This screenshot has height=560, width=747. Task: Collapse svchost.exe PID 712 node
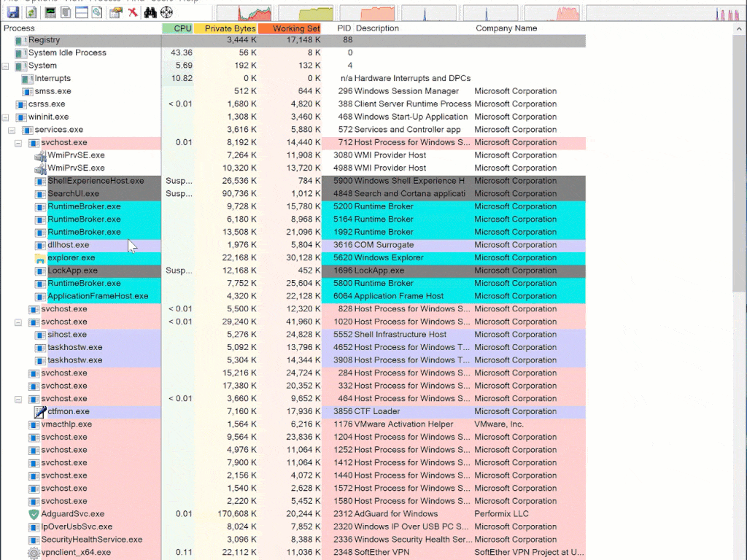pyautogui.click(x=18, y=143)
